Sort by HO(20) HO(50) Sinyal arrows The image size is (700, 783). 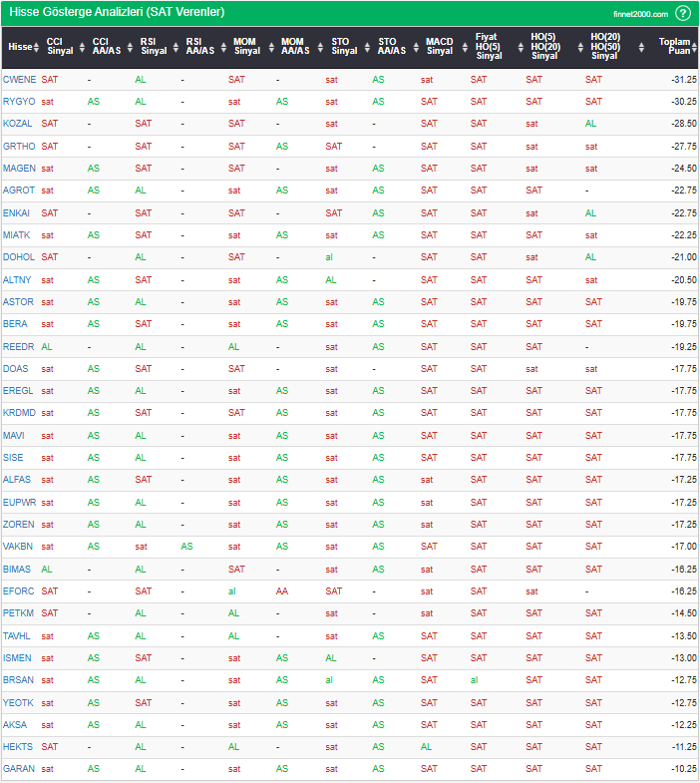641,48
